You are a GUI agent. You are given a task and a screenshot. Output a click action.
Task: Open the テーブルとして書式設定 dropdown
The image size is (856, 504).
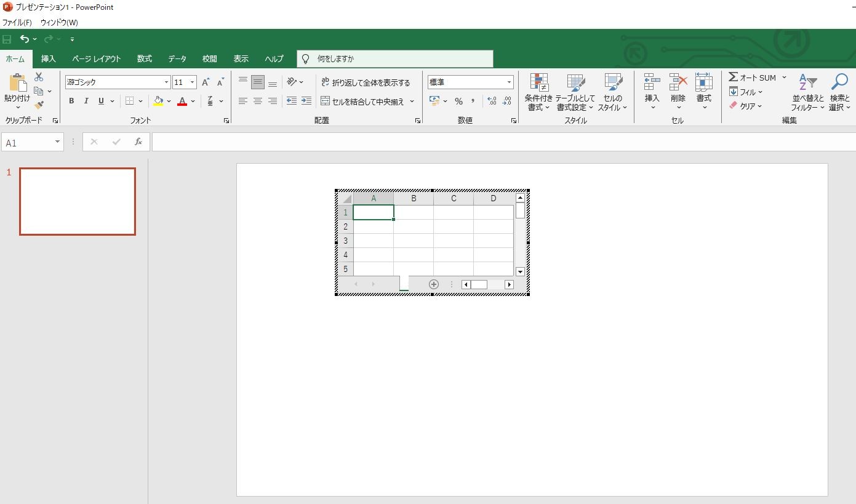coord(575,92)
